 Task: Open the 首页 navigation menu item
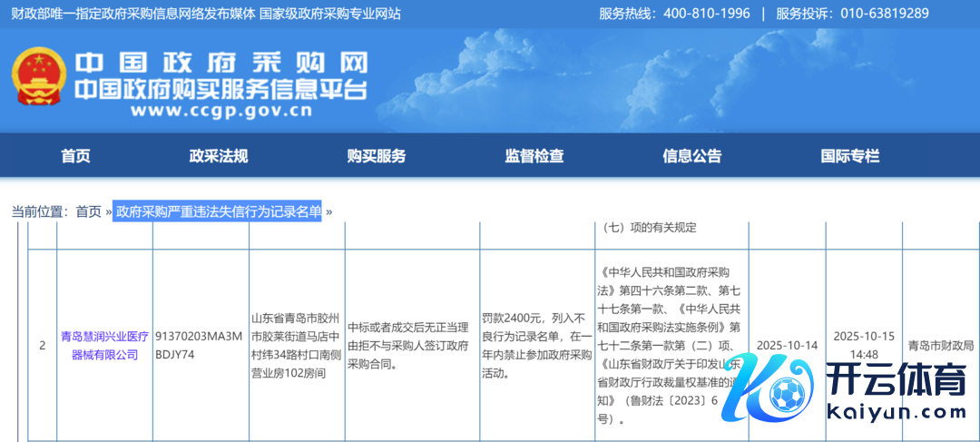[75, 156]
